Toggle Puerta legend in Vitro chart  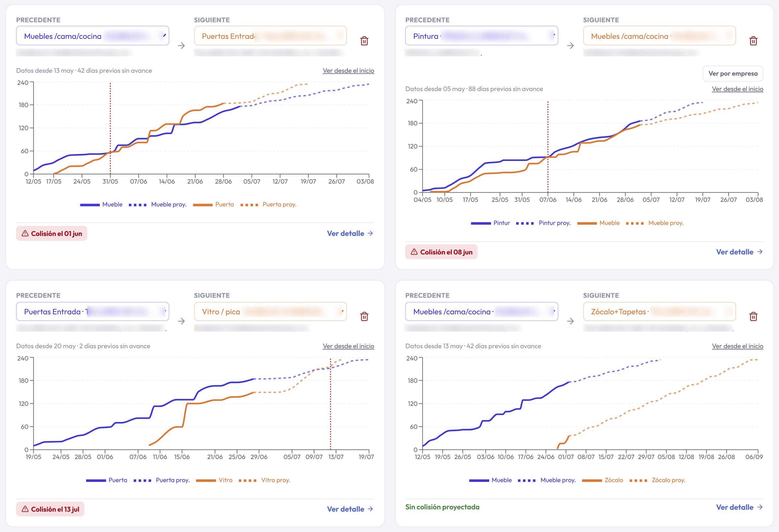click(x=106, y=480)
